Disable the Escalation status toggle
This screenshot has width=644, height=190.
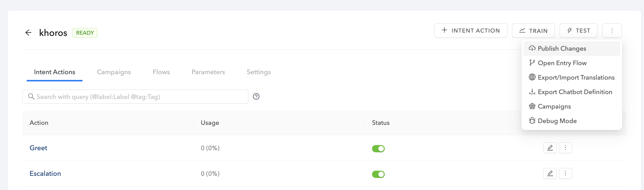pos(378,174)
